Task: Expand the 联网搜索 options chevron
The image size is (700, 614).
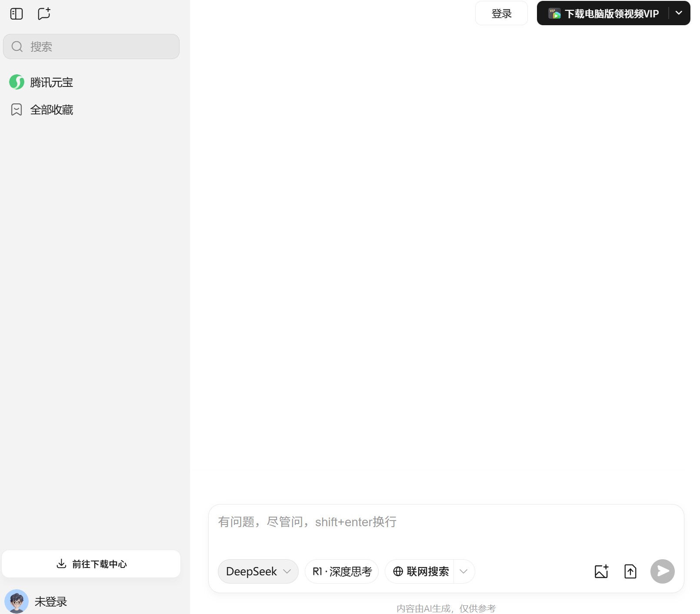Action: coord(463,571)
